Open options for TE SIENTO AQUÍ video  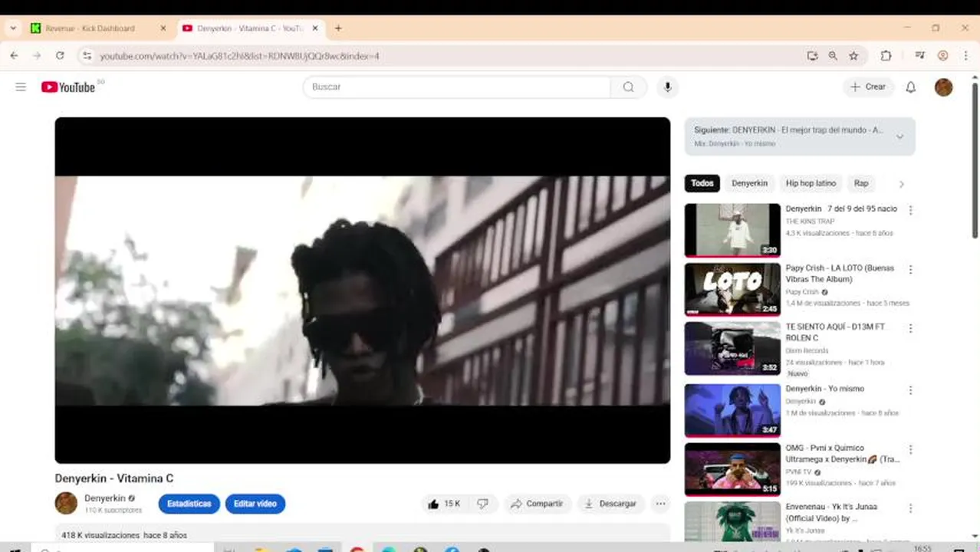[x=910, y=328]
